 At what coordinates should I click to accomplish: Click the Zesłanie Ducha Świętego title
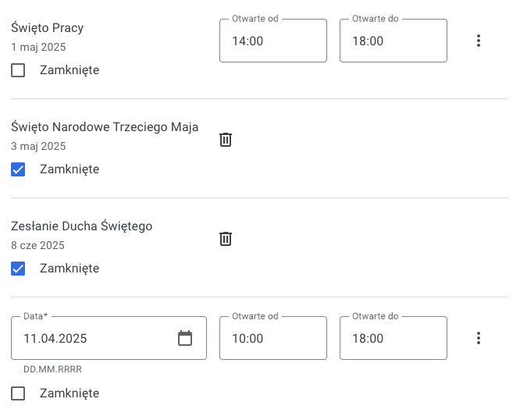pos(81,226)
